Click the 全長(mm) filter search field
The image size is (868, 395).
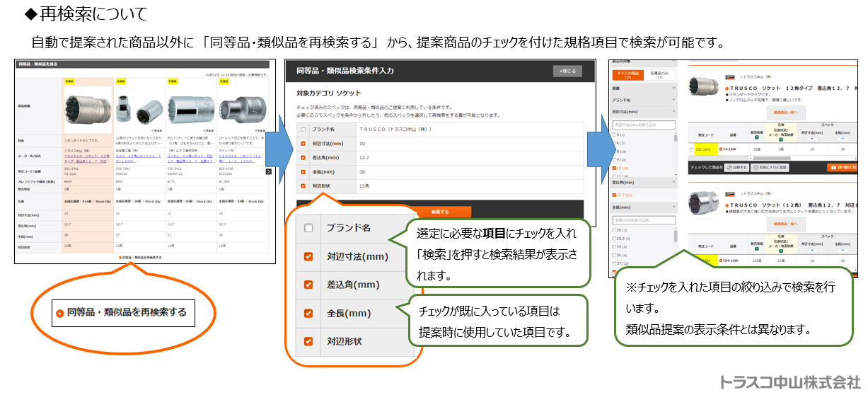click(x=644, y=219)
